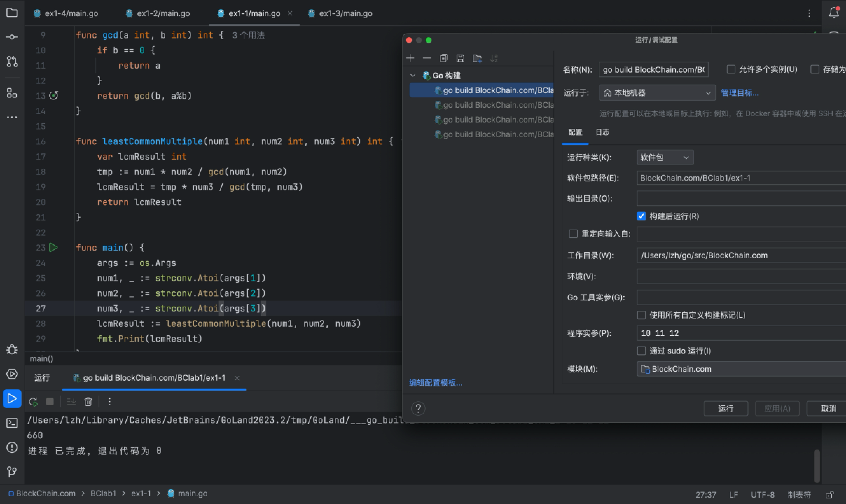
Task: Click the 运行 button in the dialog
Action: tap(726, 408)
